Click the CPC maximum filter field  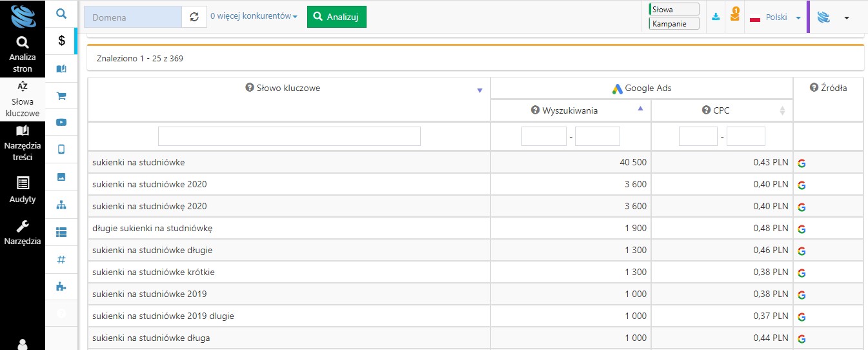click(746, 136)
